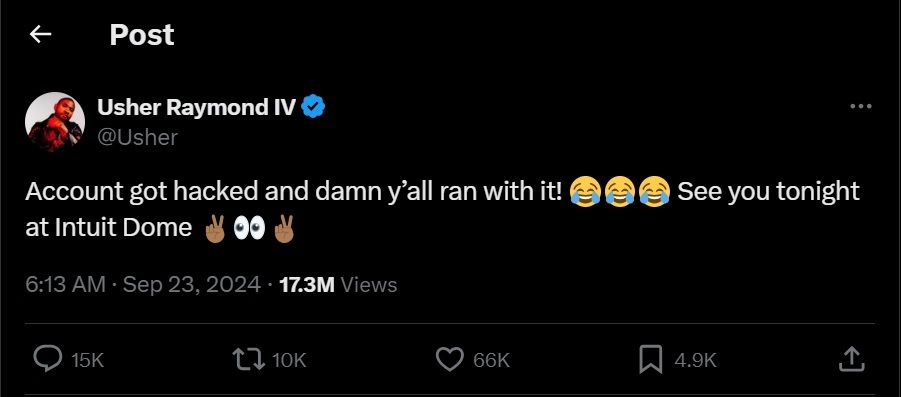Image resolution: width=901 pixels, height=397 pixels.
Task: Click the reply speech bubble icon
Action: click(48, 360)
